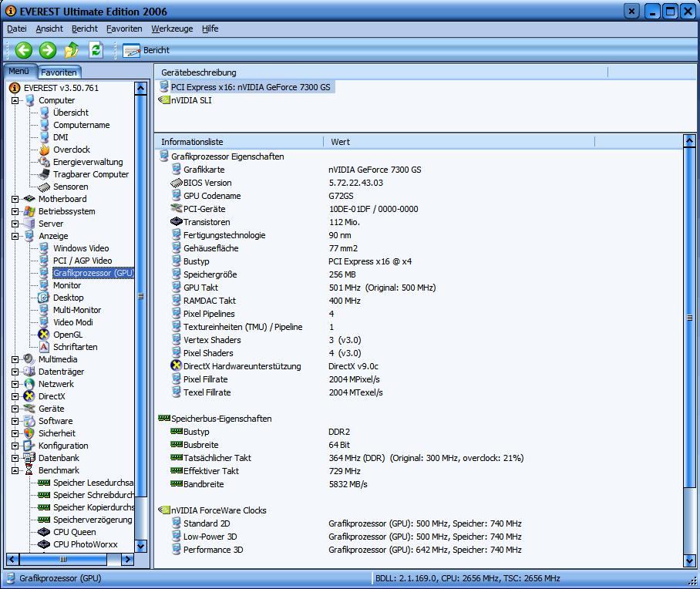Screen dimensions: 700x589
Task: Expand the Netzwerk tree node
Action: coord(15,384)
